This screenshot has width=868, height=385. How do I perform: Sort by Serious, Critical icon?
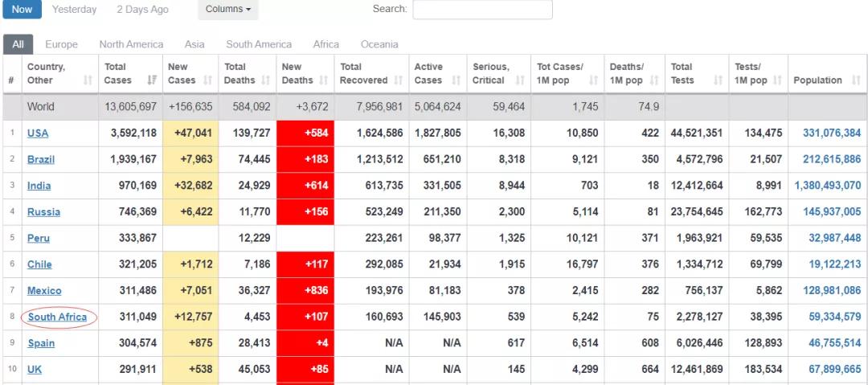(520, 80)
